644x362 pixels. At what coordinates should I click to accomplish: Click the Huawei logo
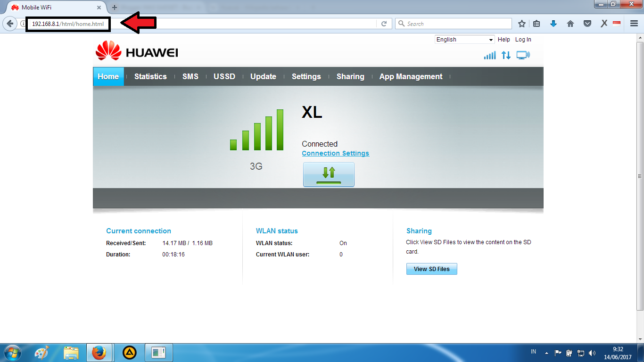coord(136,51)
